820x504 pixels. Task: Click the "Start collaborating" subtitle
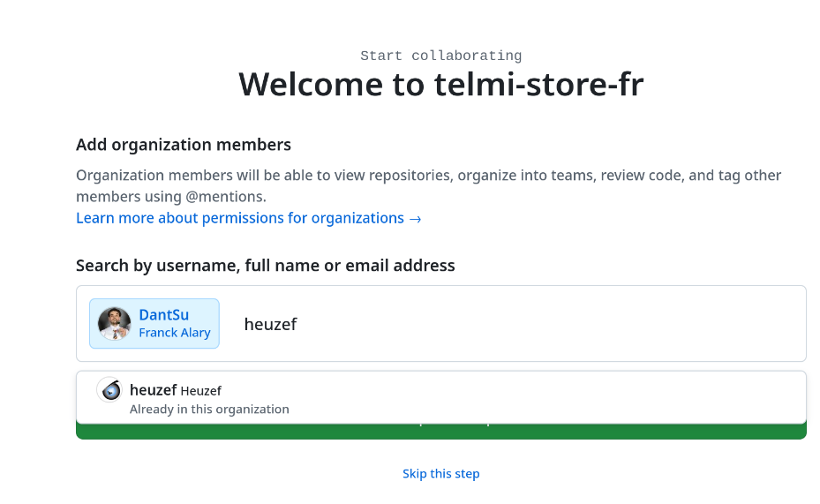pyautogui.click(x=440, y=56)
